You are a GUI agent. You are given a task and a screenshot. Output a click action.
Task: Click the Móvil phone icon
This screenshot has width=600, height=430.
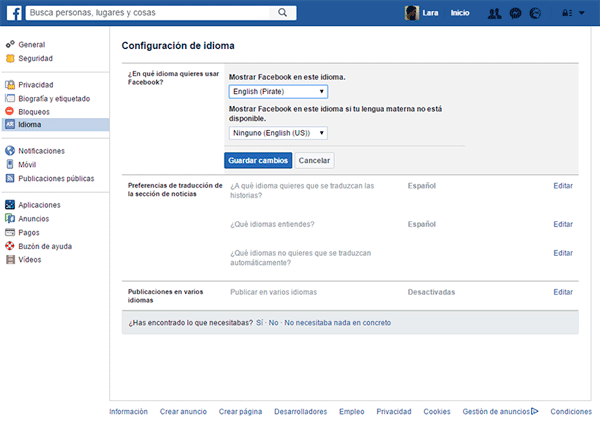pyautogui.click(x=10, y=165)
